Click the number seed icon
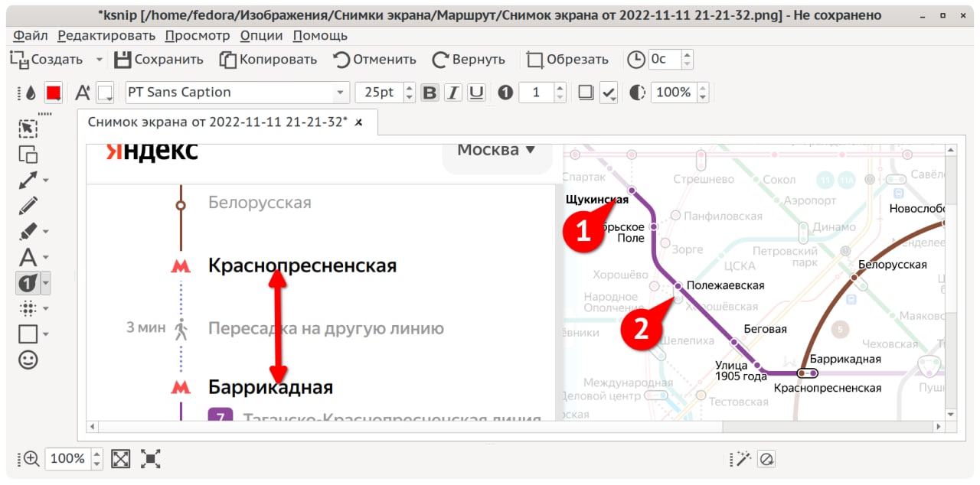The image size is (980, 485). [x=505, y=93]
